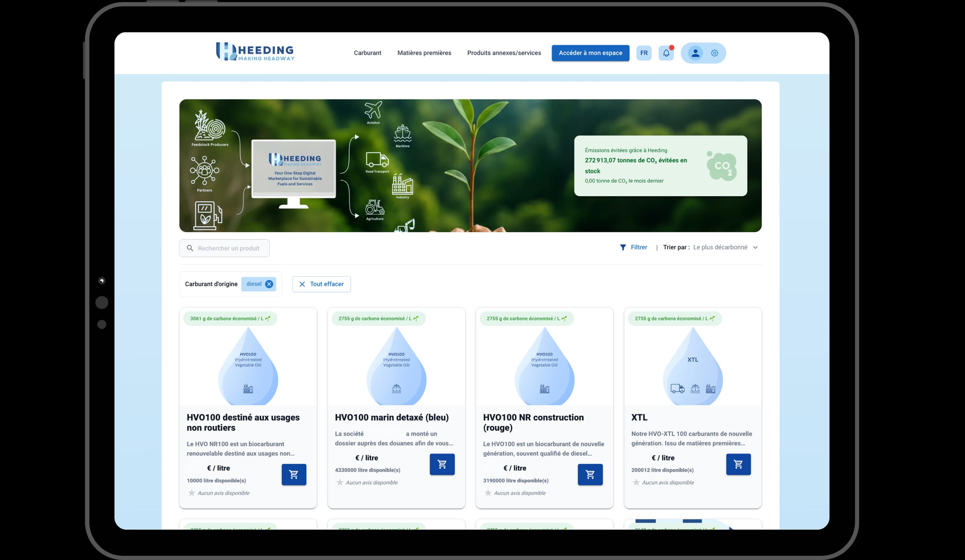Click the Aviation airplane icon in banner
965x560 pixels.
(373, 111)
